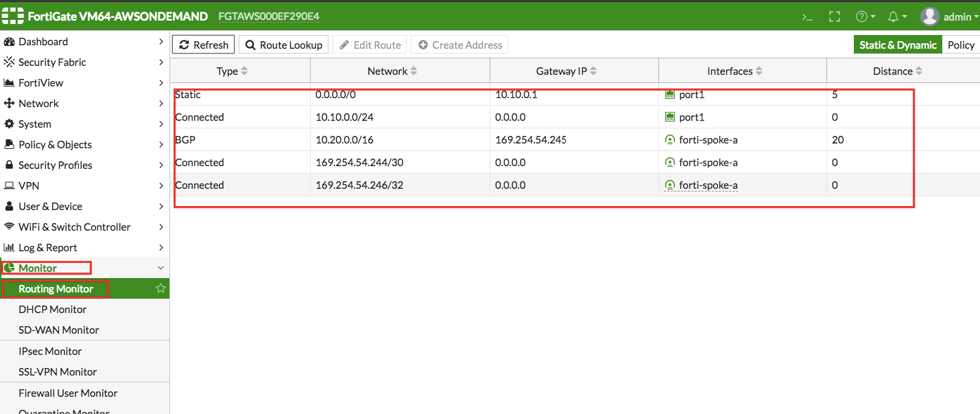The image size is (980, 414).
Task: Collapse Monitor with its down chevron
Action: coord(161,268)
